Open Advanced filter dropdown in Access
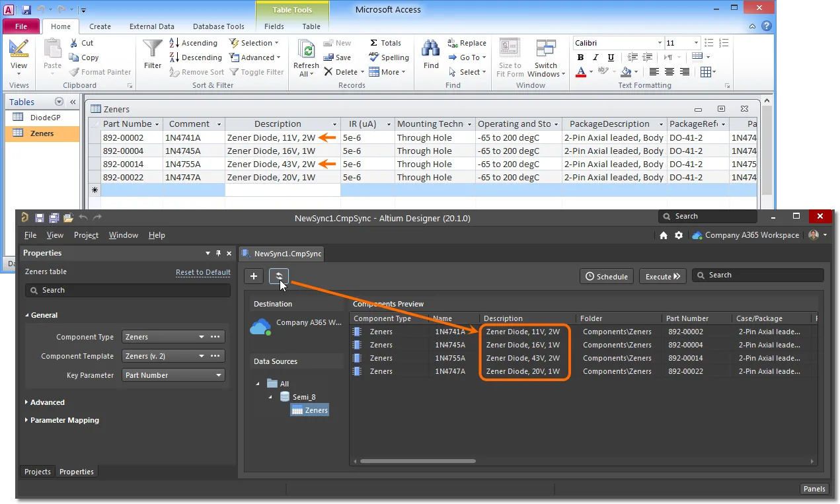This screenshot has height=504, width=840. click(x=255, y=57)
